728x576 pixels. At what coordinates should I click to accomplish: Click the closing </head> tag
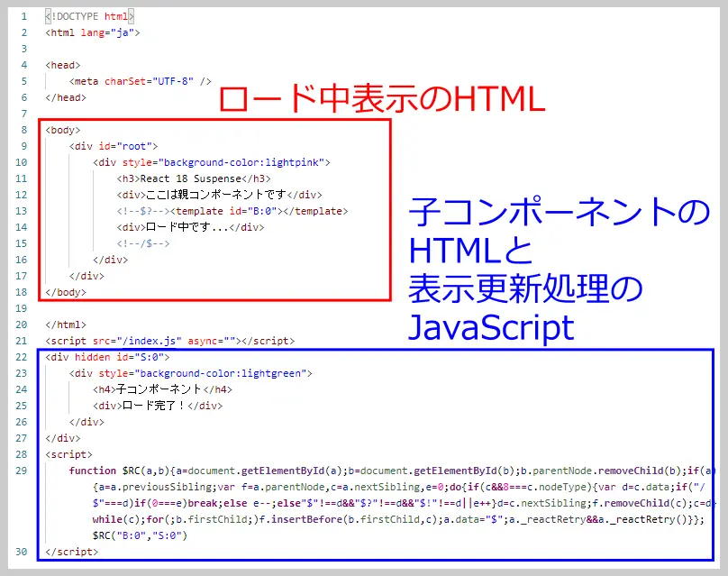click(66, 98)
